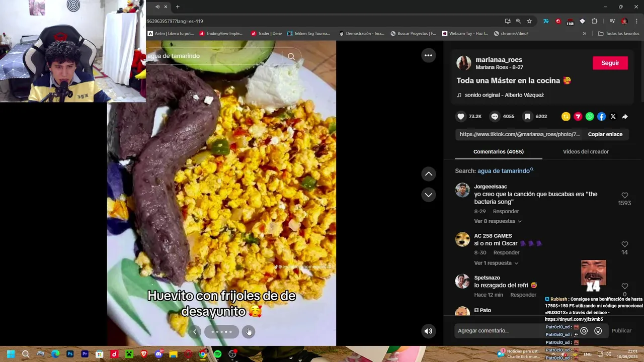Click the Publicar comment button

coord(621,331)
